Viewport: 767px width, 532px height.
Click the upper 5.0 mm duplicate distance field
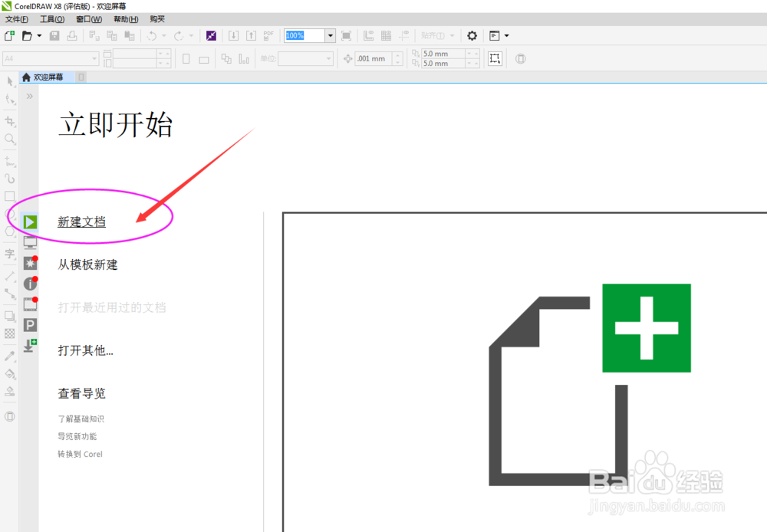[x=443, y=54]
